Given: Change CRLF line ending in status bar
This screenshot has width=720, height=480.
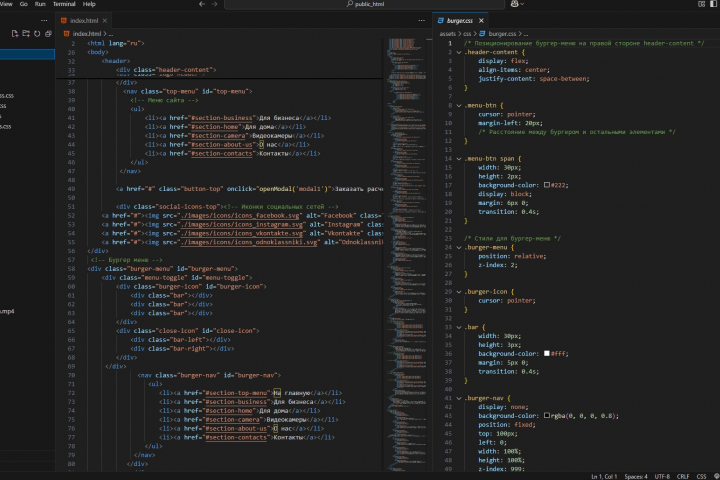Looking at the screenshot, I should click(683, 476).
